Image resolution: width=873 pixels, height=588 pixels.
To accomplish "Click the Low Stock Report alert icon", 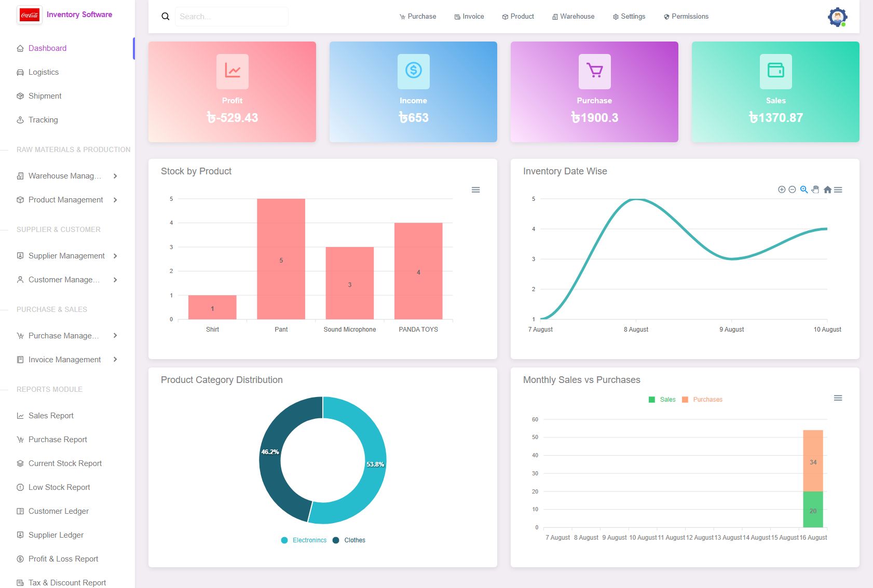I will (20, 487).
